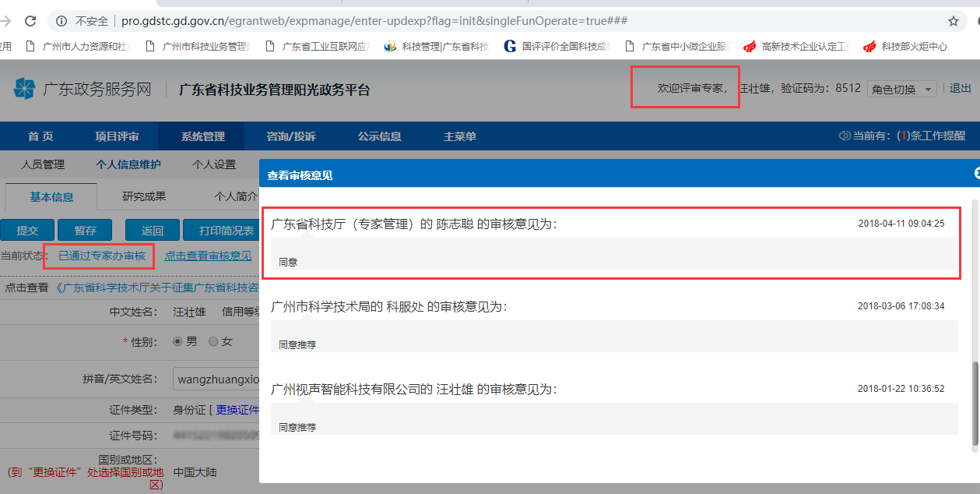Image resolution: width=980 pixels, height=494 pixels.
Task: Click the speaker icon beside 当前有 reminder
Action: (x=844, y=136)
